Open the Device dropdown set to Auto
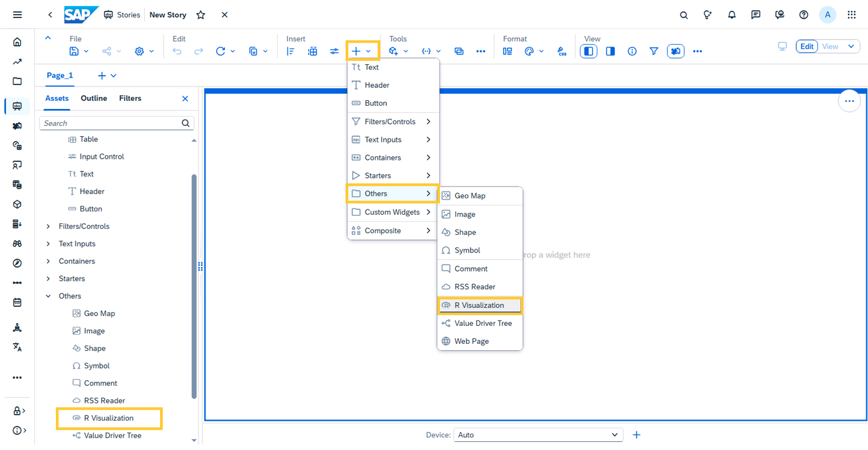This screenshot has height=450, width=868. pyautogui.click(x=538, y=435)
